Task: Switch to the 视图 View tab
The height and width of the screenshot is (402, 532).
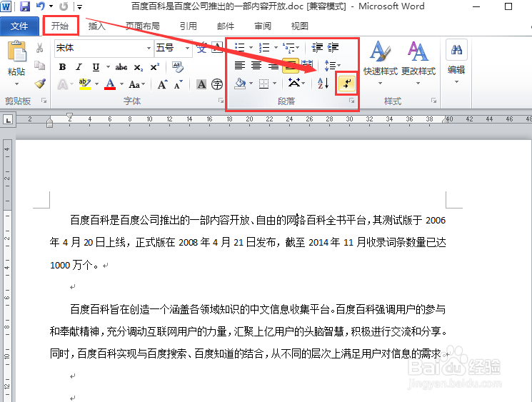Action: pyautogui.click(x=300, y=26)
